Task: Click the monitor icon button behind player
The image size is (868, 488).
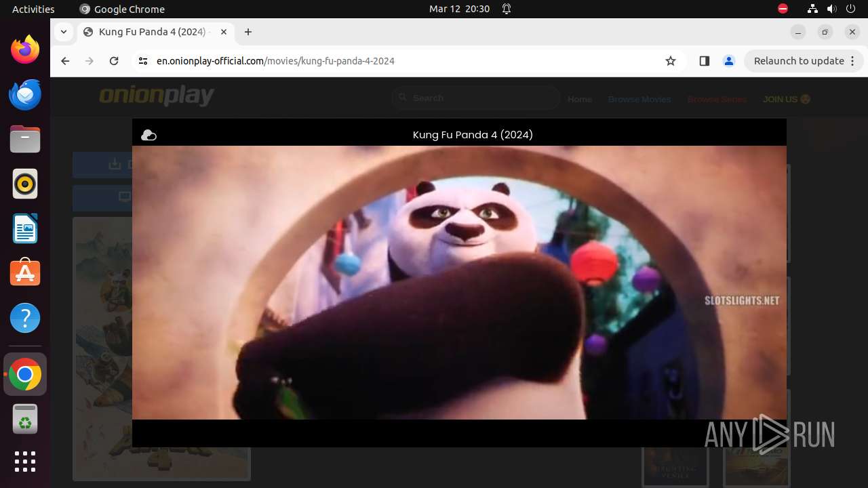Action: click(102, 198)
